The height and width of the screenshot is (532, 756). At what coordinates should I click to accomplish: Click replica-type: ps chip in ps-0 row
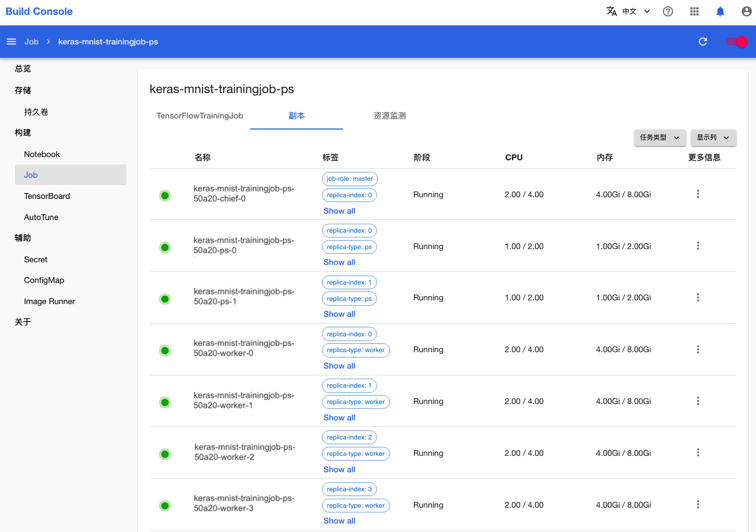(x=349, y=247)
